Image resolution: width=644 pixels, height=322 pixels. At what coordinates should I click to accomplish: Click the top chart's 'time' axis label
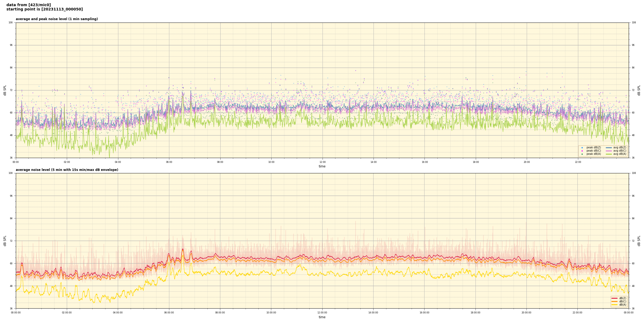pos(322,166)
